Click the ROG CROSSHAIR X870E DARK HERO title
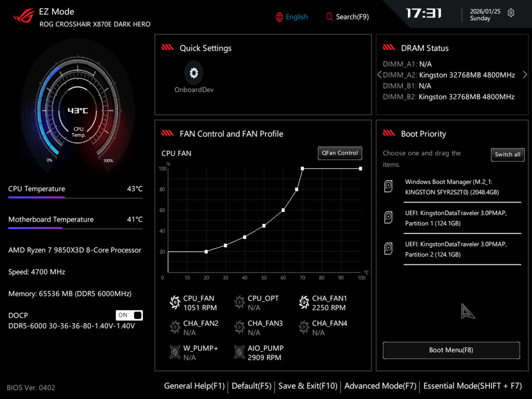 (95, 25)
